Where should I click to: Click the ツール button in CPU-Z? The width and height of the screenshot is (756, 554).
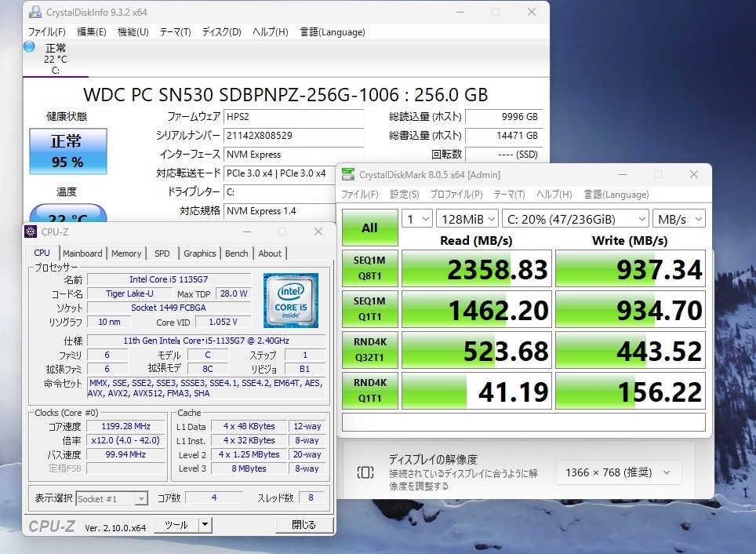176,524
